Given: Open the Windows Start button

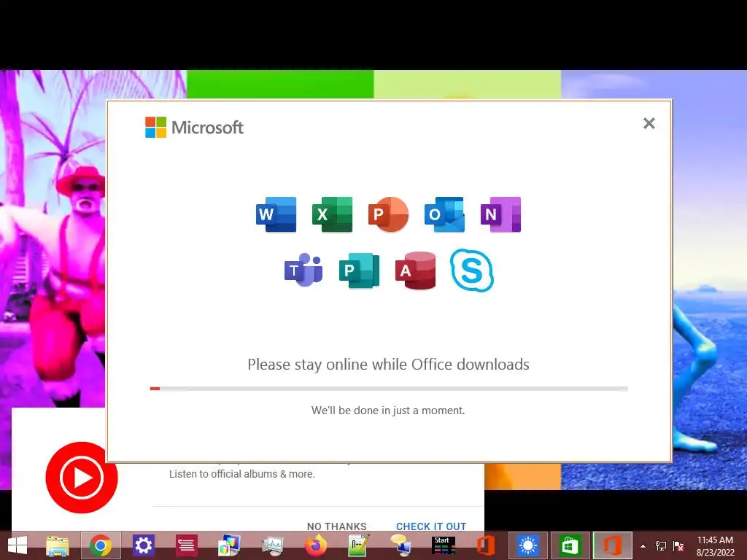Looking at the screenshot, I should pos(18,545).
